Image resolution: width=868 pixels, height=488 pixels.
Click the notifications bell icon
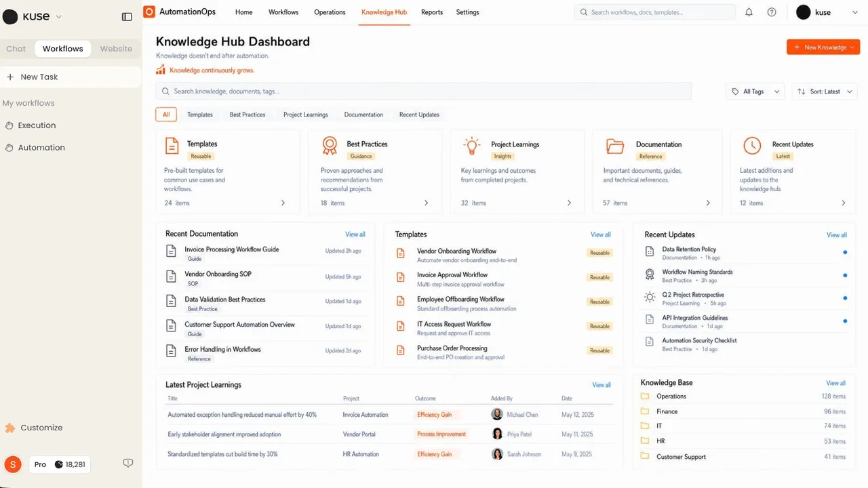point(749,12)
